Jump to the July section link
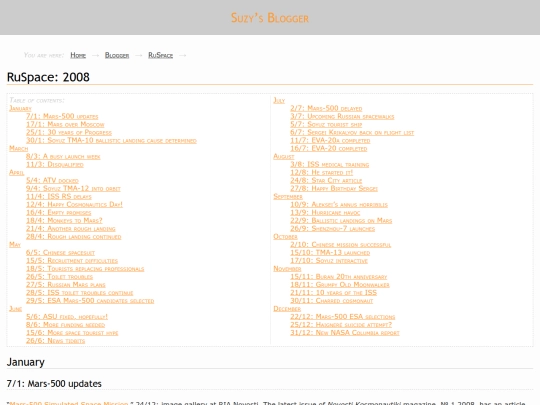 [x=279, y=100]
